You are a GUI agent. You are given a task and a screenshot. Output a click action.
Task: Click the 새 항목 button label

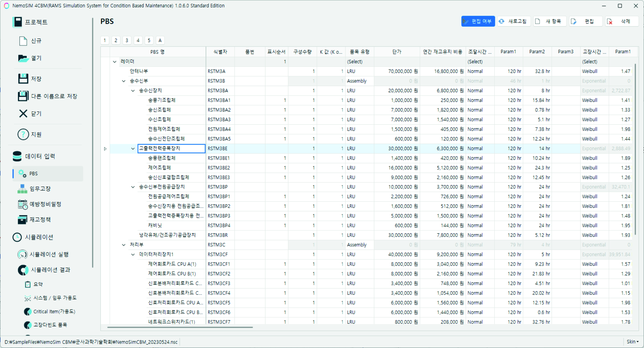click(553, 21)
